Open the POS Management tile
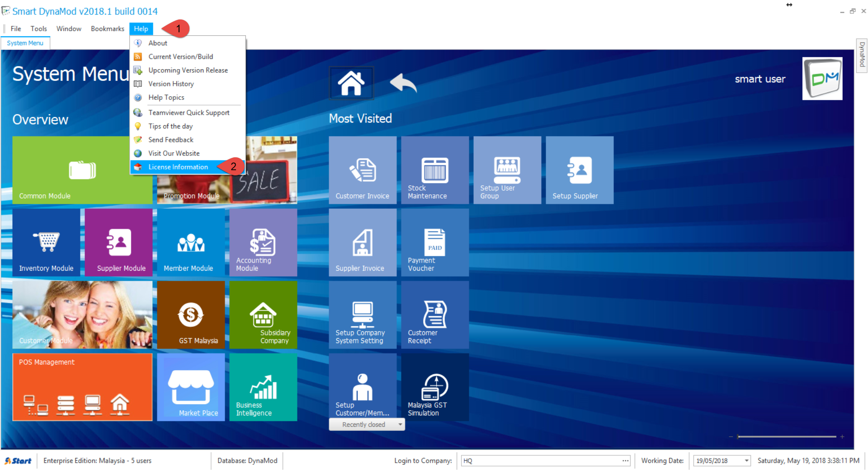The image size is (868, 471). click(82, 387)
